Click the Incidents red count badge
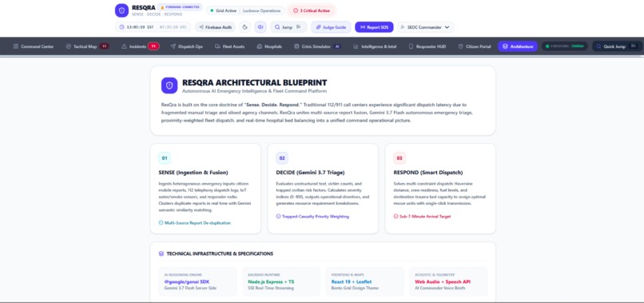The height and width of the screenshot is (303, 644). coord(153,46)
